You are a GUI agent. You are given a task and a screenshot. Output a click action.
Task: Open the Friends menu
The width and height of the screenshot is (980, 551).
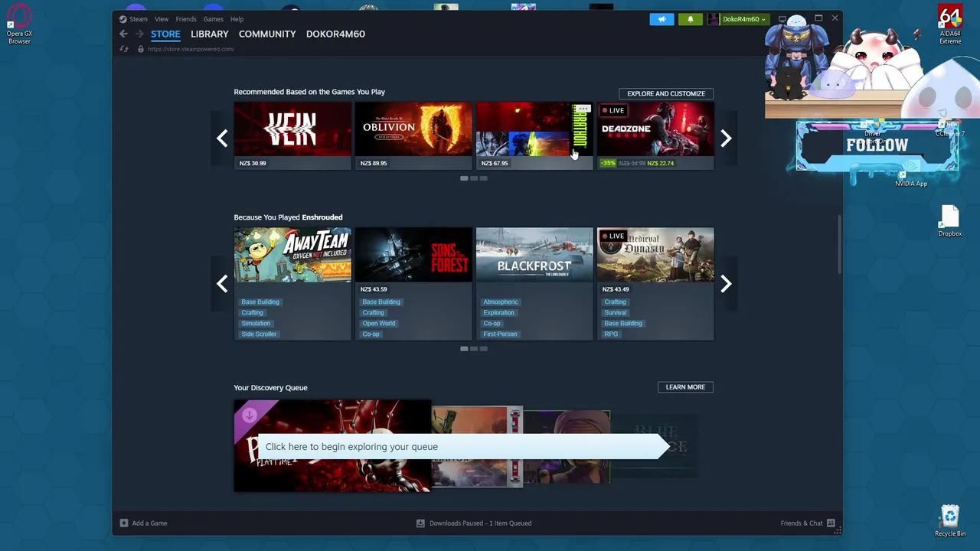[186, 19]
